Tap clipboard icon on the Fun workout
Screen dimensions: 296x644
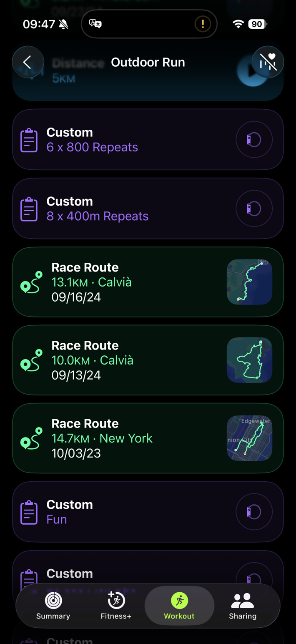pos(29,512)
